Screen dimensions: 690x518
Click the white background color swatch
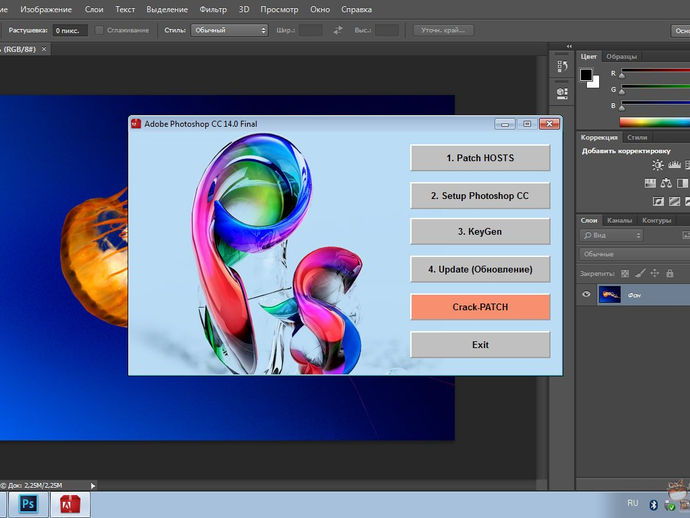point(595,84)
